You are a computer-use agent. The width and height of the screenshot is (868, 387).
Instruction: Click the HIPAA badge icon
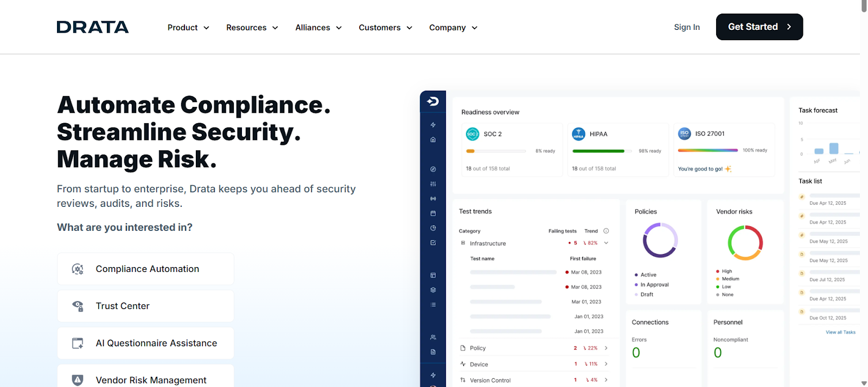point(579,134)
